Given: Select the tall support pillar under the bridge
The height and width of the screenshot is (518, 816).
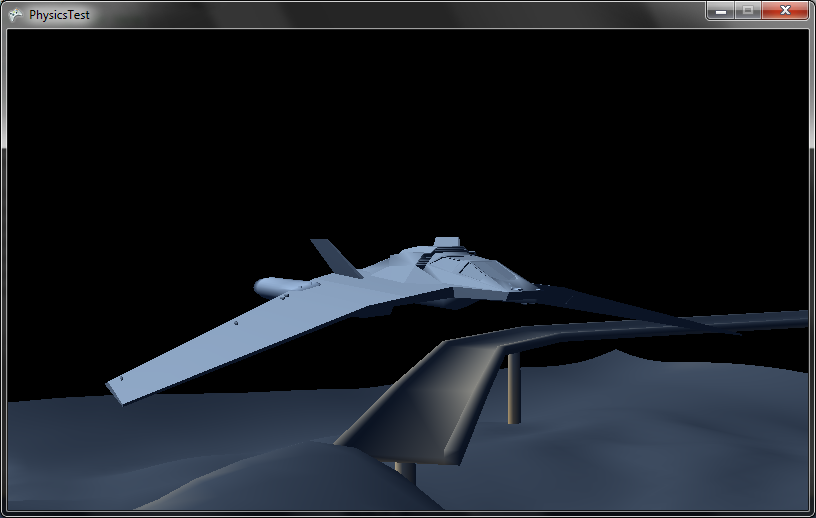Looking at the screenshot, I should tap(513, 388).
